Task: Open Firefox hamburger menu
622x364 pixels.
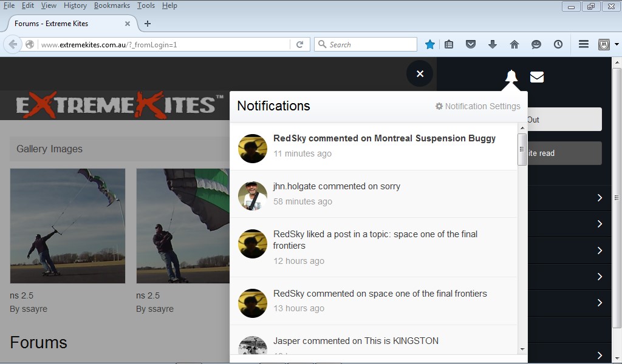Action: (583, 44)
